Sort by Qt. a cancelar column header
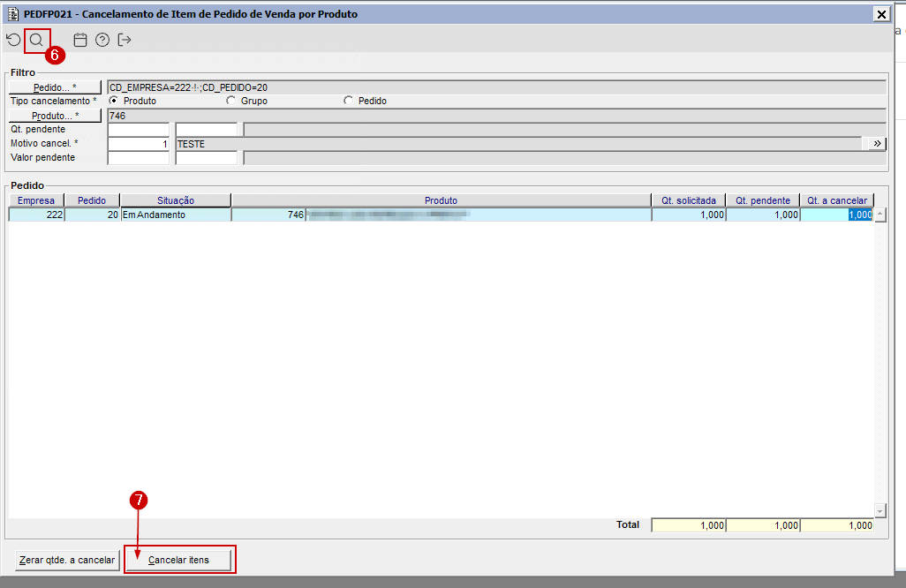 [836, 200]
